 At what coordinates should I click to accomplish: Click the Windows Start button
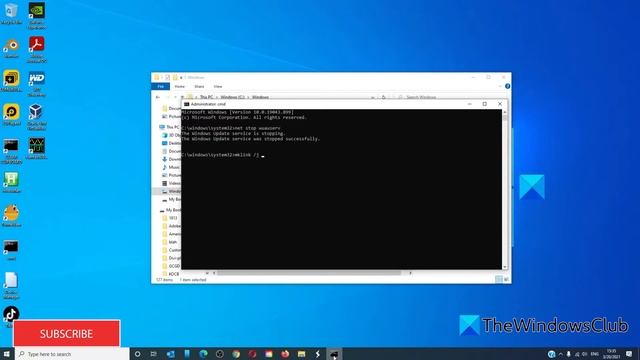click(x=7, y=354)
